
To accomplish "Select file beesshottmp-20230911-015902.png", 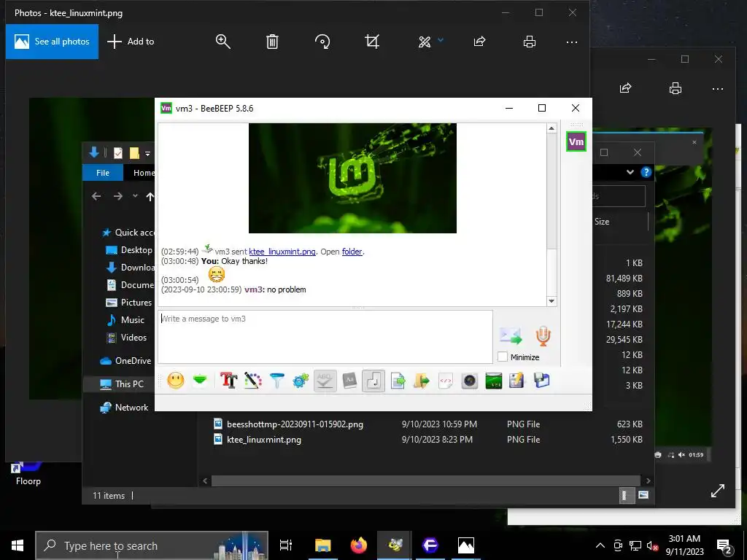I will point(295,424).
